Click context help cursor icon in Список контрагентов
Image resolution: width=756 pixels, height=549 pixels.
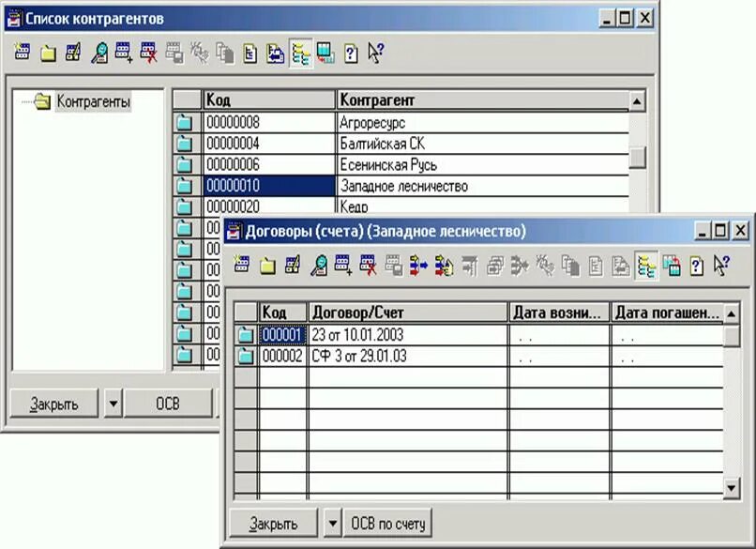point(375,53)
